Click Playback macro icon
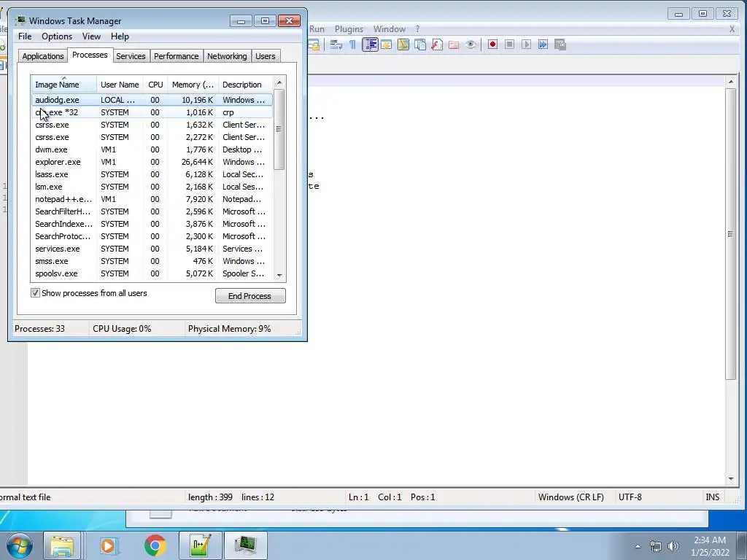This screenshot has width=747, height=560. (x=526, y=44)
